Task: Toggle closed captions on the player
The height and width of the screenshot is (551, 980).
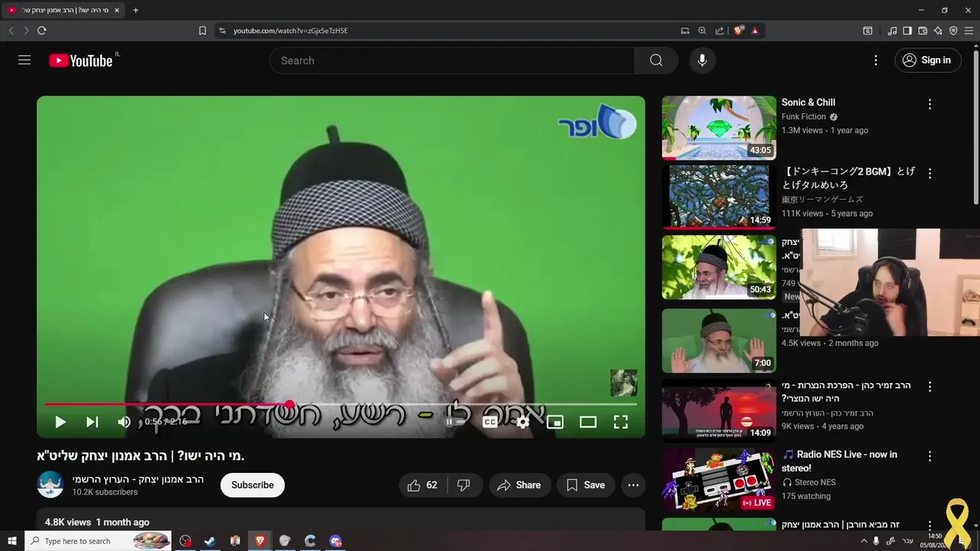Action: point(490,422)
